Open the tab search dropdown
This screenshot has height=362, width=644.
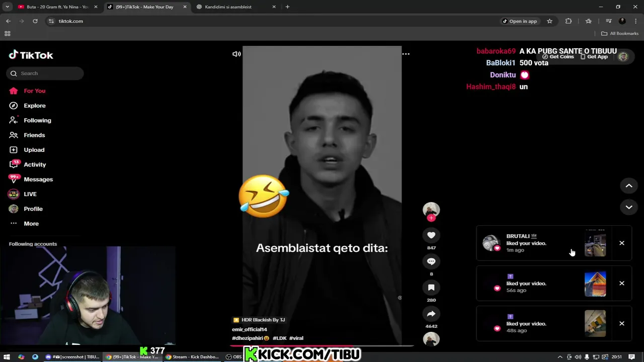pyautogui.click(x=7, y=7)
